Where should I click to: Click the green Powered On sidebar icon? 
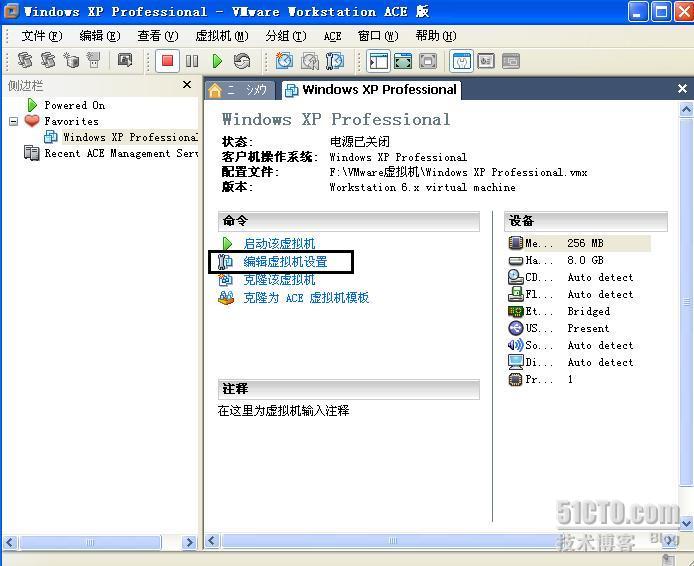coord(32,105)
